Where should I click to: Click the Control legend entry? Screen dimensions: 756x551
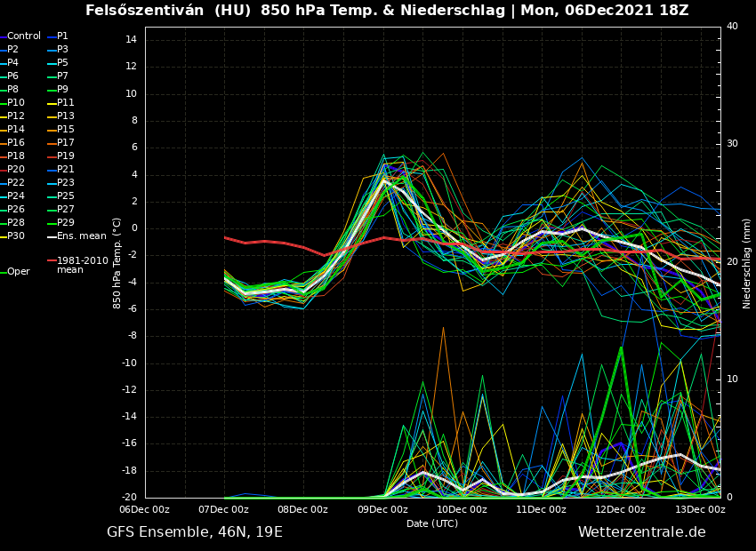point(24,36)
